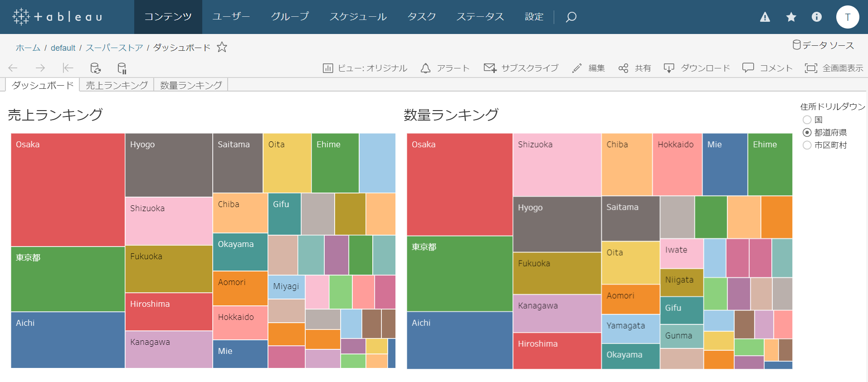The width and height of the screenshot is (868, 382).
Task: Switch to ダッシュボード sheet tab
Action: [x=43, y=85]
